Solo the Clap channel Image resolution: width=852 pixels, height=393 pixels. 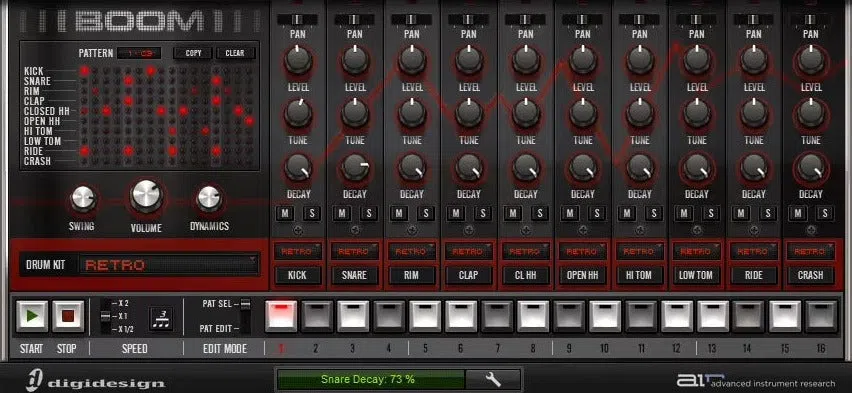tap(483, 214)
